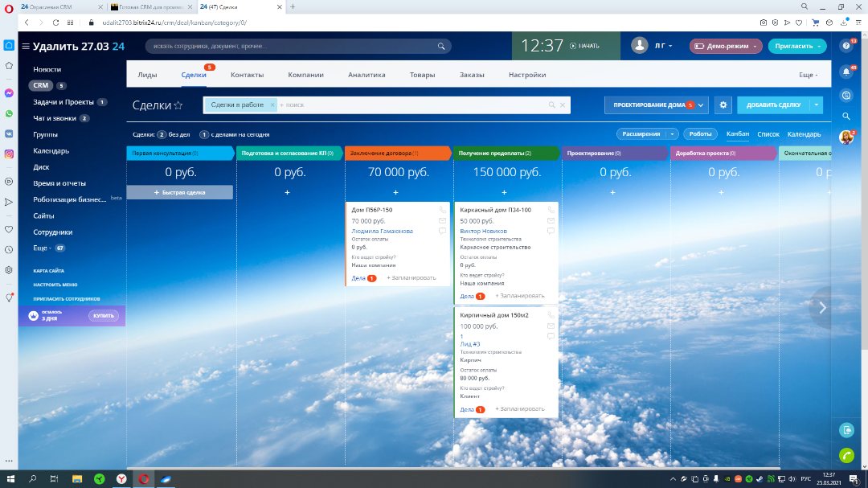Open the notifications bell in the right panel
Screen dimensions: 868x488
[x=845, y=72]
